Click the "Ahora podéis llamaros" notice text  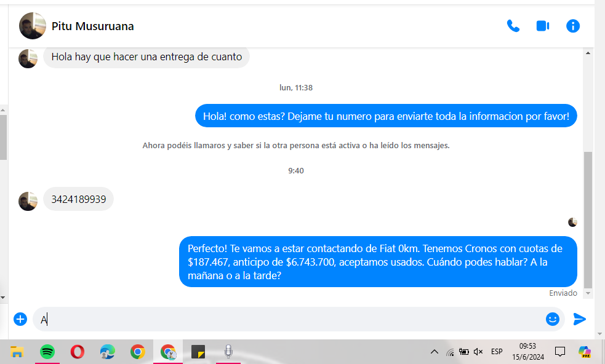click(296, 145)
